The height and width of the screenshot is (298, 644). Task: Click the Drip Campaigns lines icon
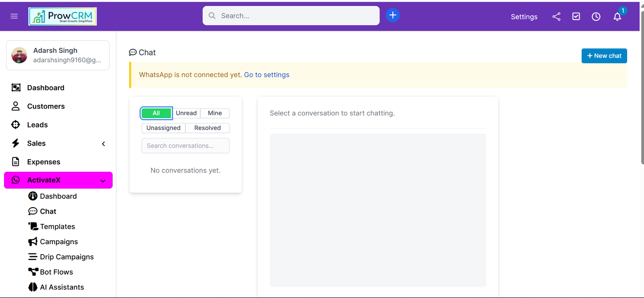coord(33,257)
